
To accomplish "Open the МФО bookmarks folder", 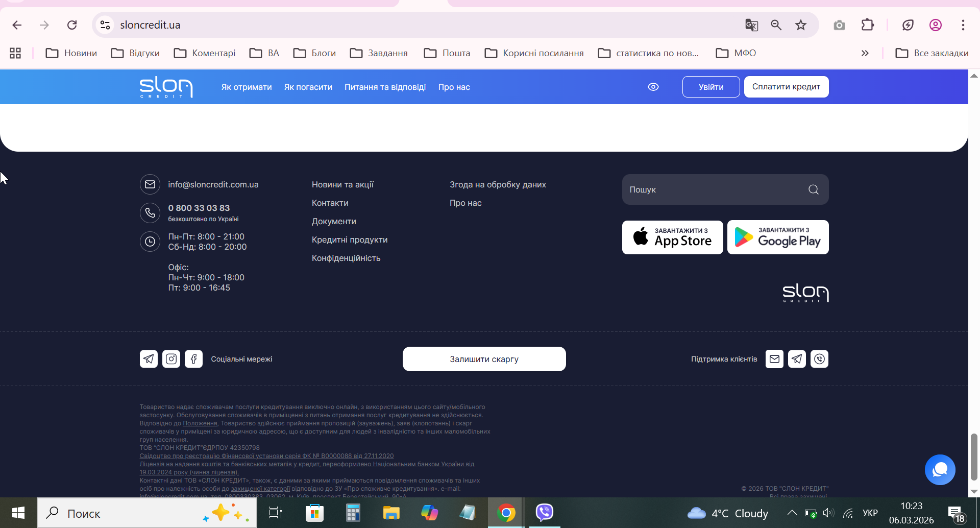I will (x=736, y=53).
